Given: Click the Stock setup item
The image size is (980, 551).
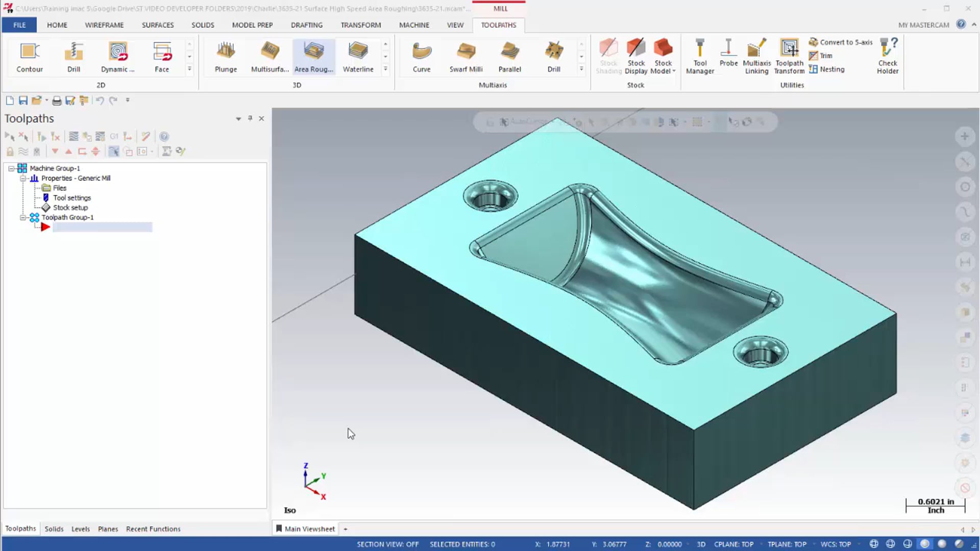Looking at the screenshot, I should (x=70, y=207).
